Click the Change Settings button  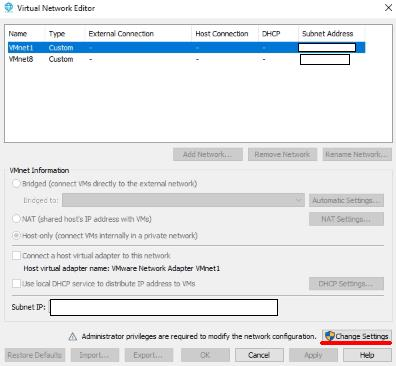pos(357,336)
